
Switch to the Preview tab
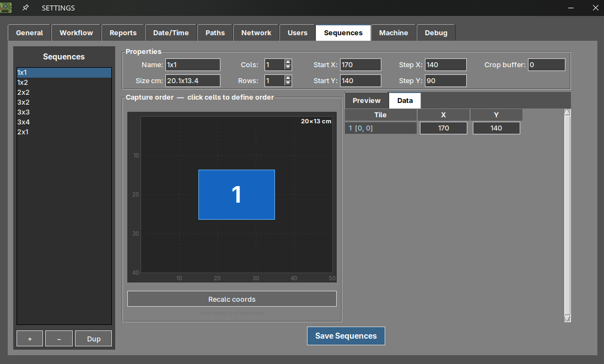(366, 100)
